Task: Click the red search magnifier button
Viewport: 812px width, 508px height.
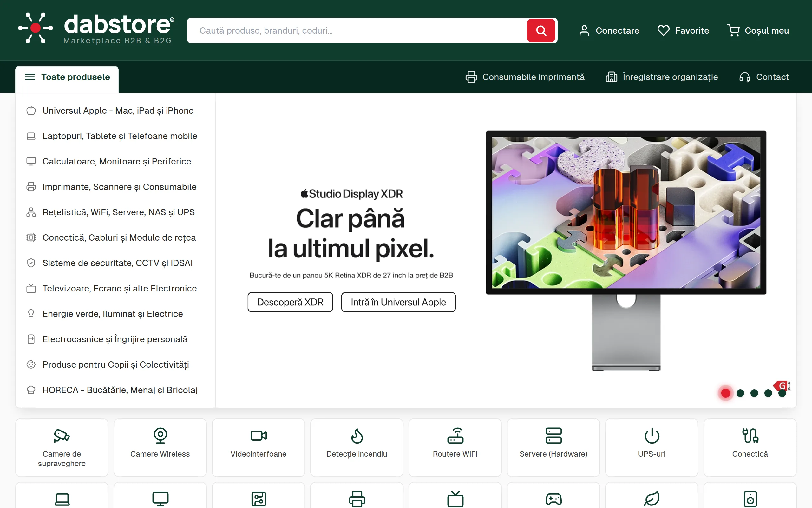Action: click(541, 30)
